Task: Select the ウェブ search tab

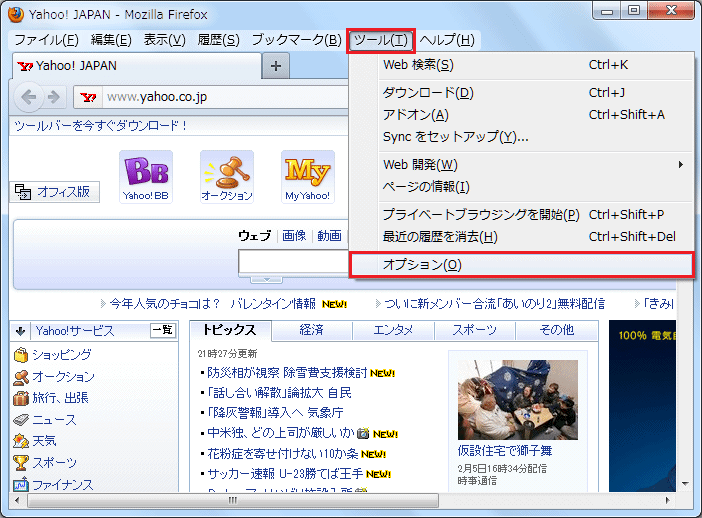Action: pos(255,236)
